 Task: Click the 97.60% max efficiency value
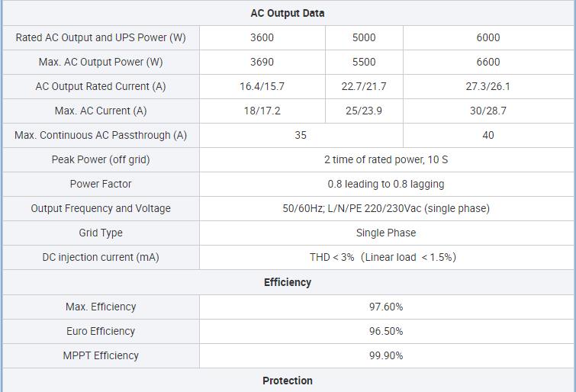click(x=386, y=307)
